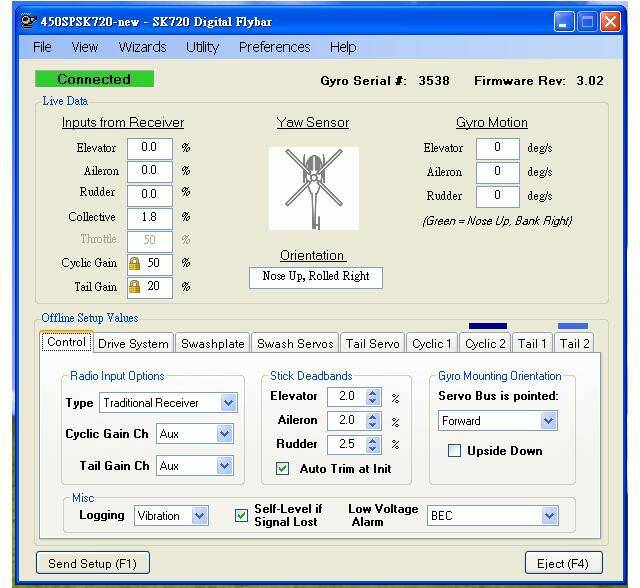640x588 pixels.
Task: Increase Elevator deadband with up arrow
Action: click(372, 393)
